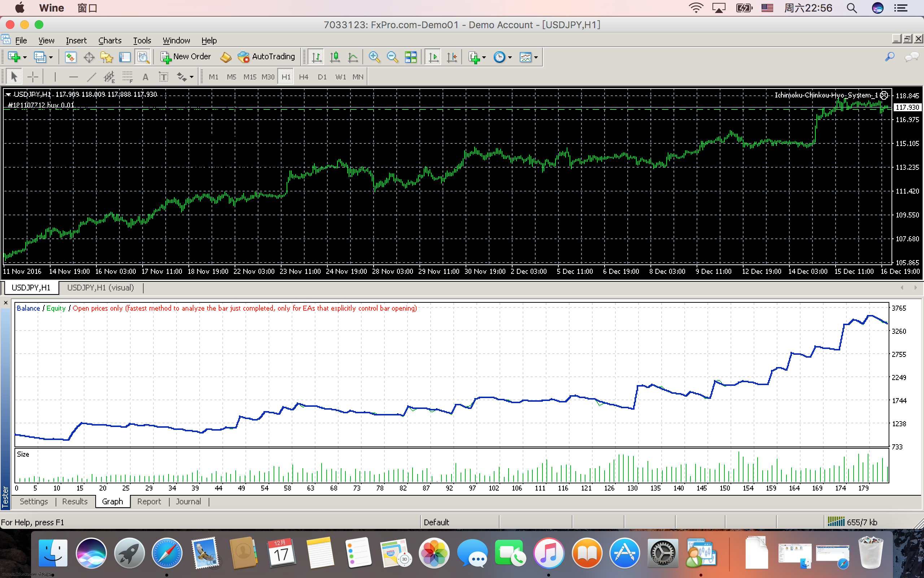Open the Insert menu
The image size is (924, 578).
[x=76, y=40]
